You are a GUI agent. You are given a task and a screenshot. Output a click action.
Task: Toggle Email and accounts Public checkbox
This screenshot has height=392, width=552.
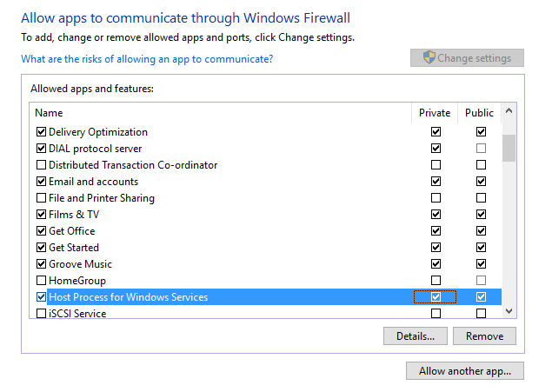[481, 182]
